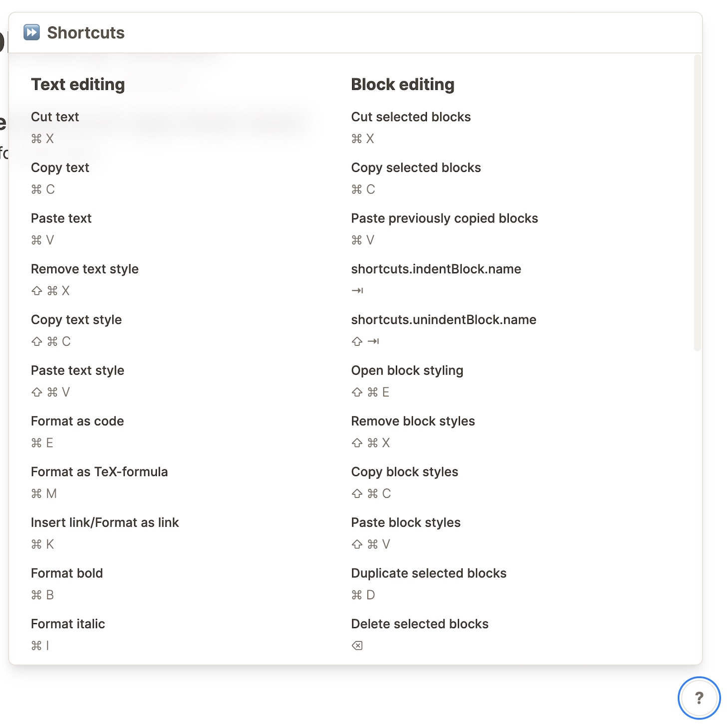The image size is (728, 727).
Task: Click the ⇧ ⌘ E shortcut keys
Action: click(370, 392)
